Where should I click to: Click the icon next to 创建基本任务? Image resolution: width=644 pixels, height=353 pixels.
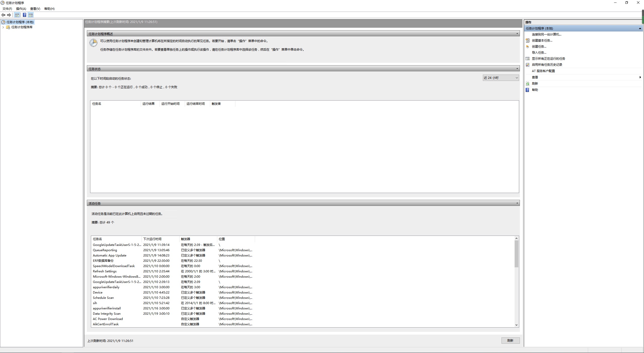527,41
